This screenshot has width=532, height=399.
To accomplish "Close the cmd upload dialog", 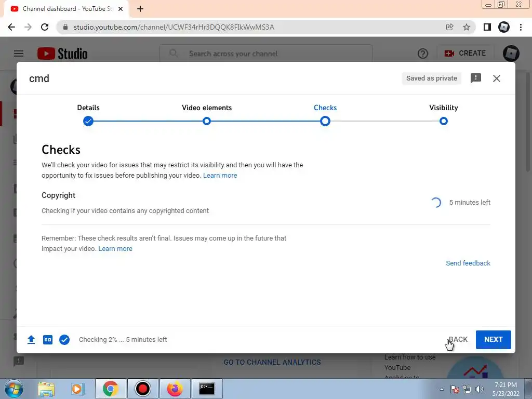I will coord(497,78).
